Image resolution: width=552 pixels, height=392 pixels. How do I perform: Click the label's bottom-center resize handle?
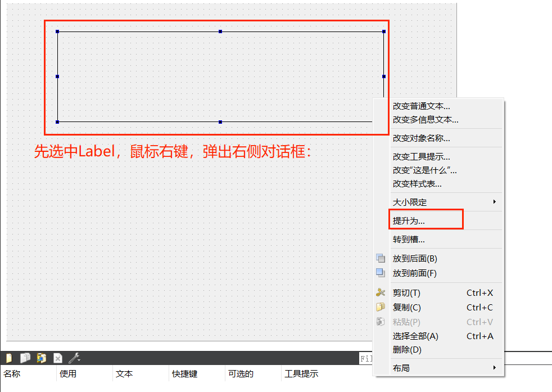coord(220,122)
